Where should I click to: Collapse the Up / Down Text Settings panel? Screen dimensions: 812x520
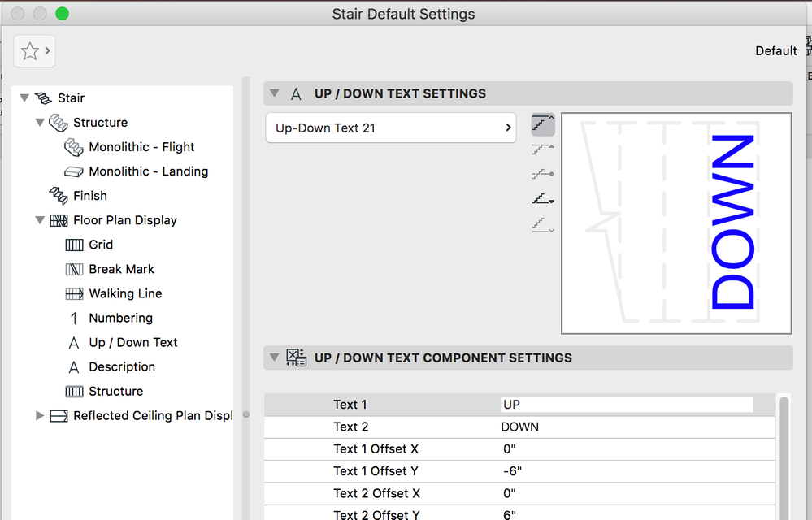275,93
